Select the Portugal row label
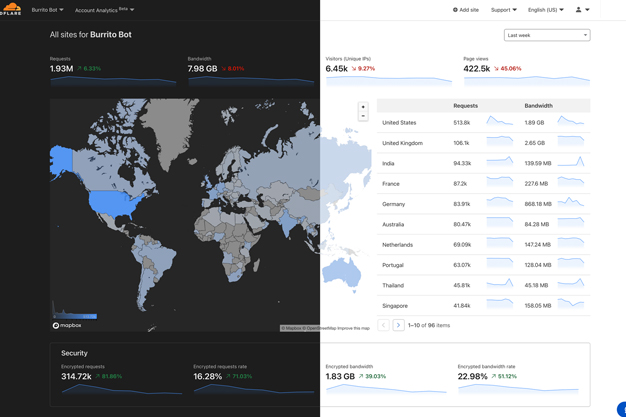This screenshot has height=417, width=626. tap(393, 265)
